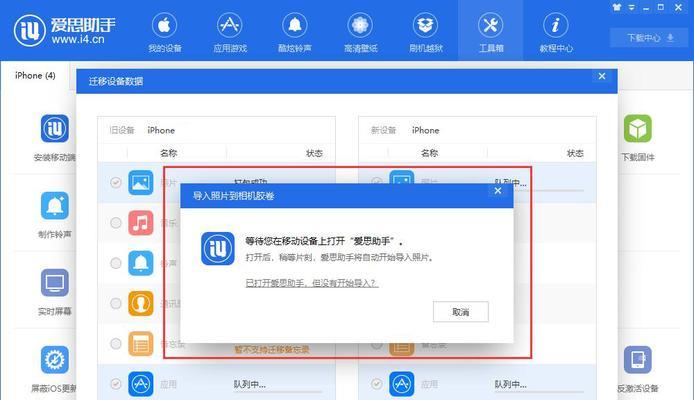This screenshot has height=400, width=694.
Task: Open 反激活设备 deactivate device tool
Action: point(637,369)
